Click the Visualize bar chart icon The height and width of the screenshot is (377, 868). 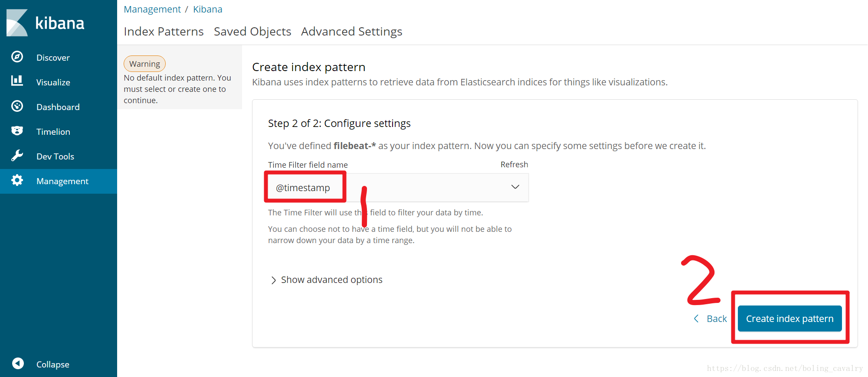click(17, 81)
